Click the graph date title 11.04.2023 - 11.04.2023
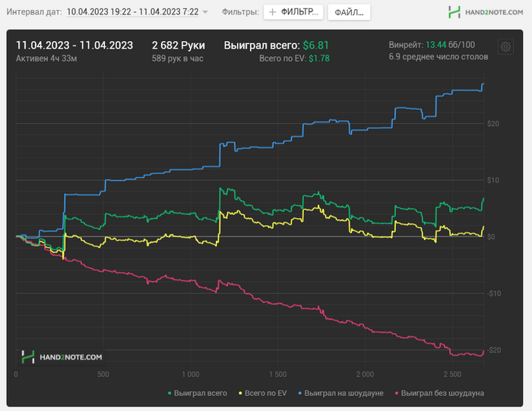 (x=74, y=46)
